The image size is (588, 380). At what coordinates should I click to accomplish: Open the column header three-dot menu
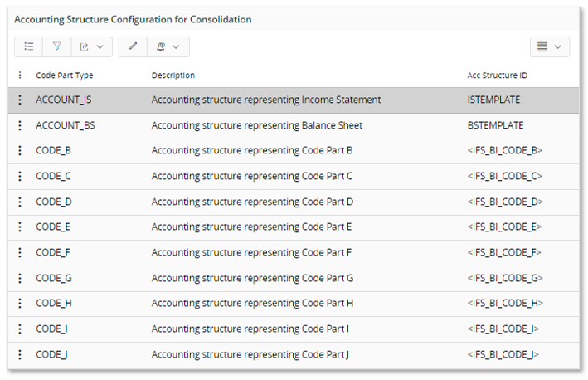click(x=20, y=75)
